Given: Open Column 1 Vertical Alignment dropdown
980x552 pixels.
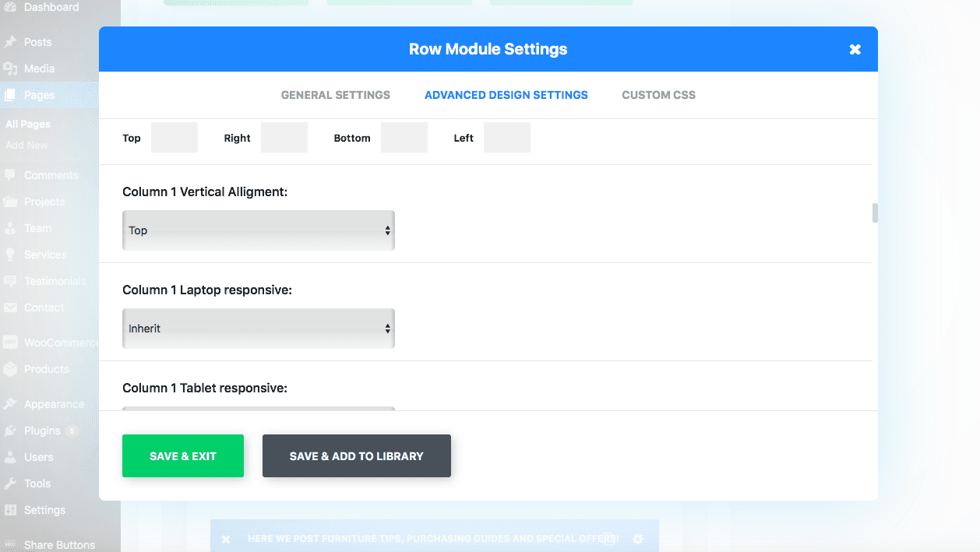Looking at the screenshot, I should coord(259,230).
